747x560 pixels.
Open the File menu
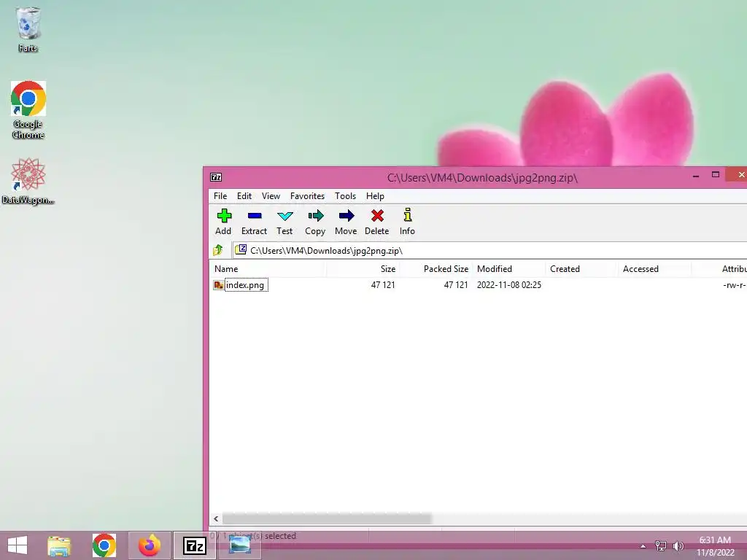tap(220, 195)
